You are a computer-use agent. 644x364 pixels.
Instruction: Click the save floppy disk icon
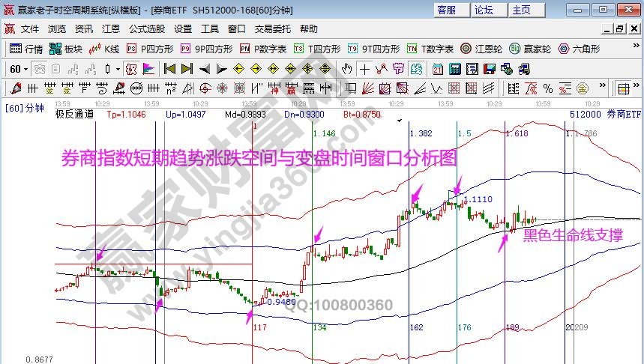click(488, 69)
